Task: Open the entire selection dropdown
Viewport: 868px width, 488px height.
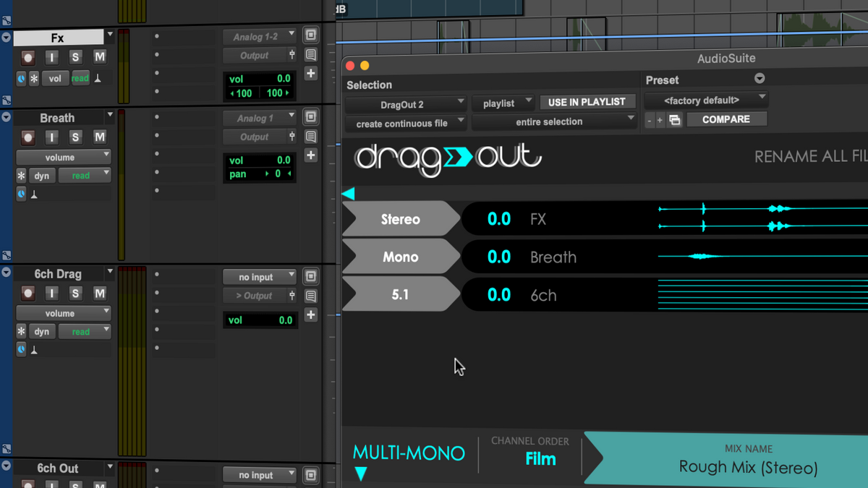Action: click(554, 122)
